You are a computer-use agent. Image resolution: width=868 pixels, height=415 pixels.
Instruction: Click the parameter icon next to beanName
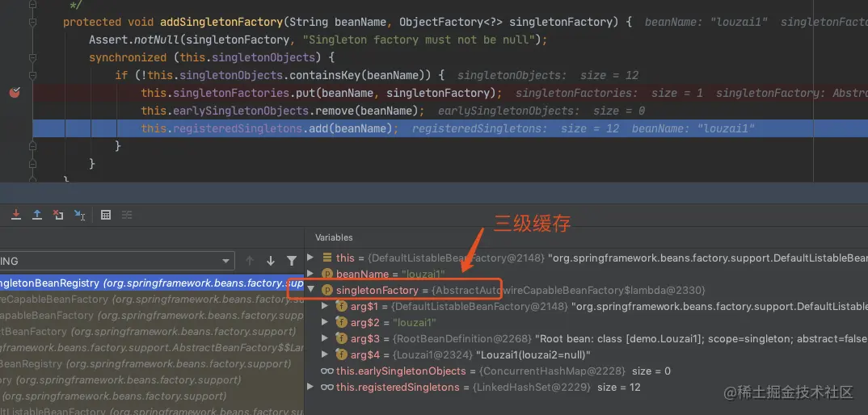pos(327,274)
